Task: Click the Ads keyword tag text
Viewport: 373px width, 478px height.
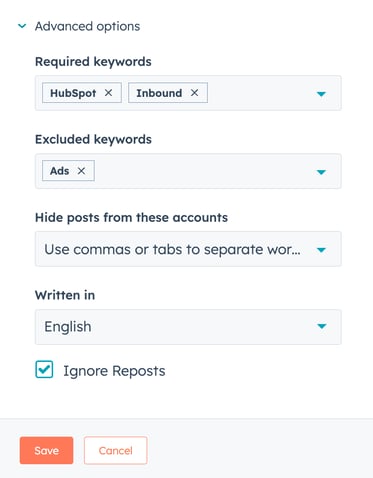Action: pyautogui.click(x=59, y=171)
